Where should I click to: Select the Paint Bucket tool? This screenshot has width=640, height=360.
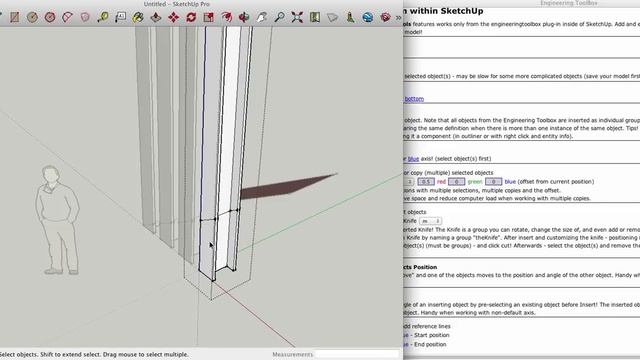[x=138, y=17]
